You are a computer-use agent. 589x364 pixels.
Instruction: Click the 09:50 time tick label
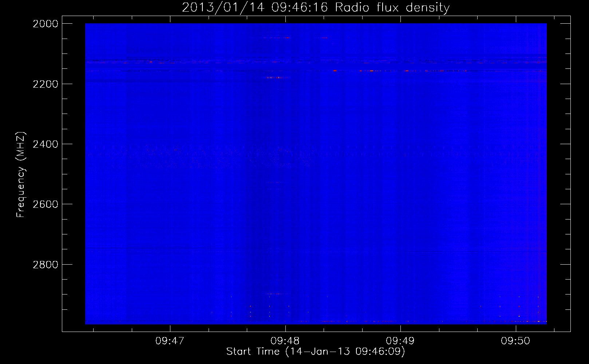click(x=515, y=341)
